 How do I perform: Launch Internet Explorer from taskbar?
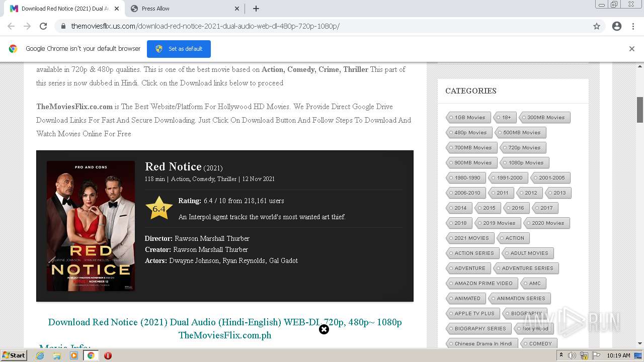[40, 355]
